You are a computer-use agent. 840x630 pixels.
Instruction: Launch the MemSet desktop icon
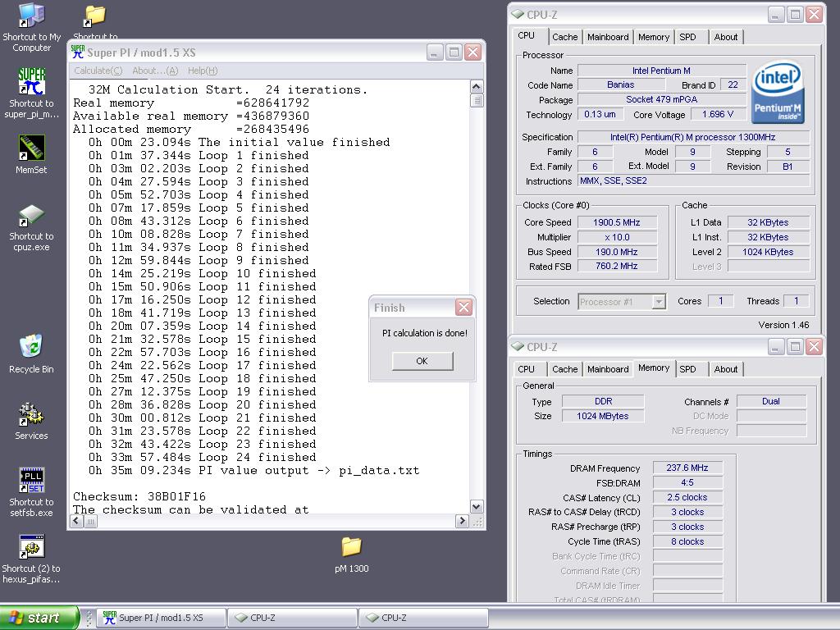(32, 148)
